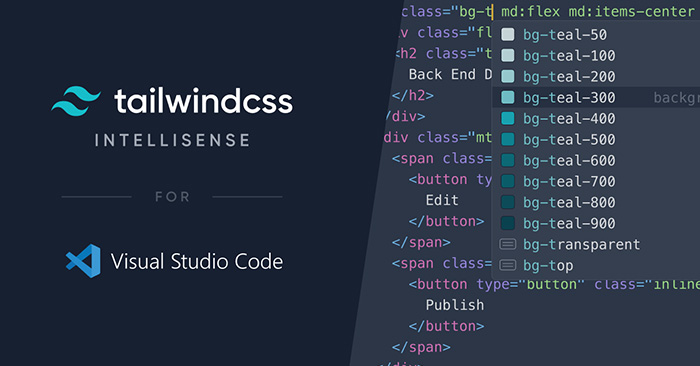Screen dimensions: 700x366
Task: Click the color swatch beside bg-teal-100
Action: click(x=508, y=55)
